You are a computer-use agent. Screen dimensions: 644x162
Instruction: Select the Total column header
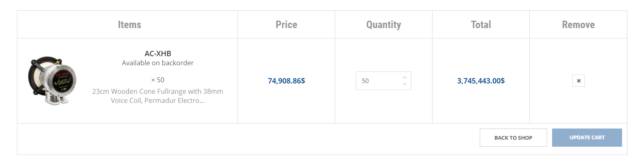point(481,24)
